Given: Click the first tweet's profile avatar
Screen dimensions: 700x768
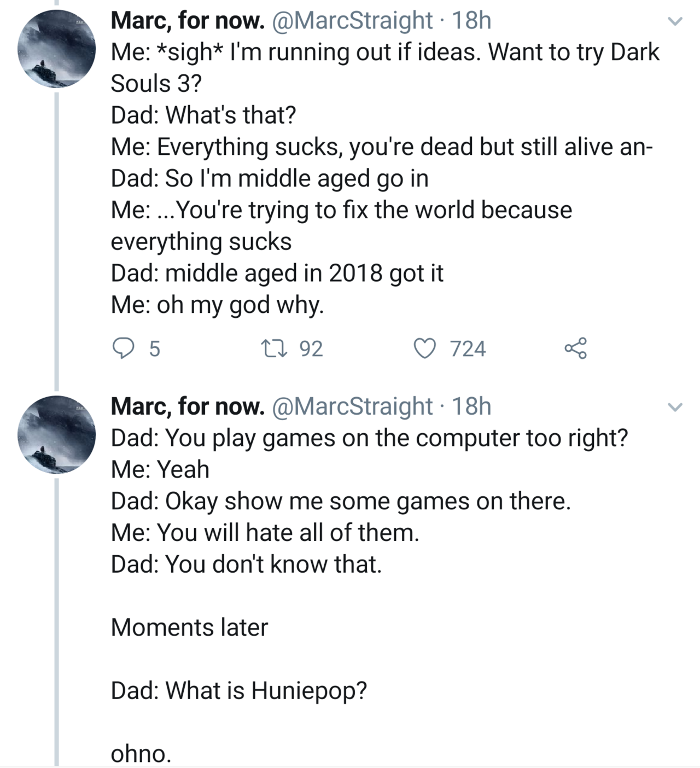Looking at the screenshot, I should click(56, 49).
